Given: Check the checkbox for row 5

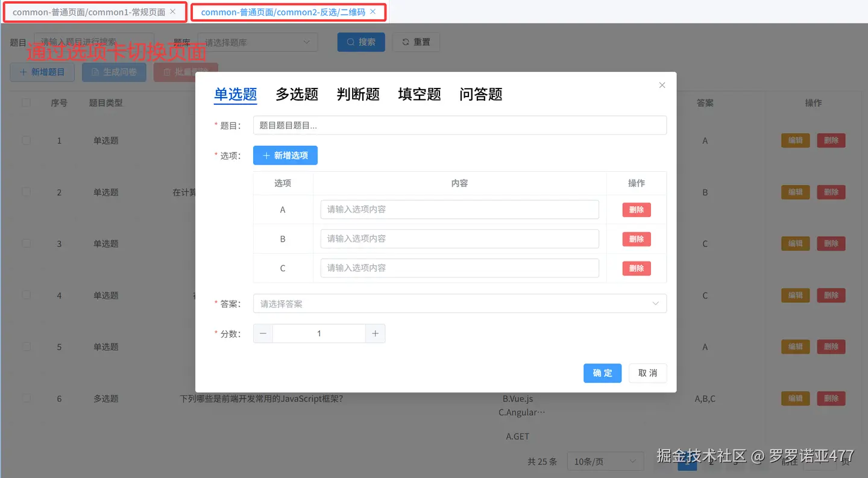Looking at the screenshot, I should click(x=26, y=347).
